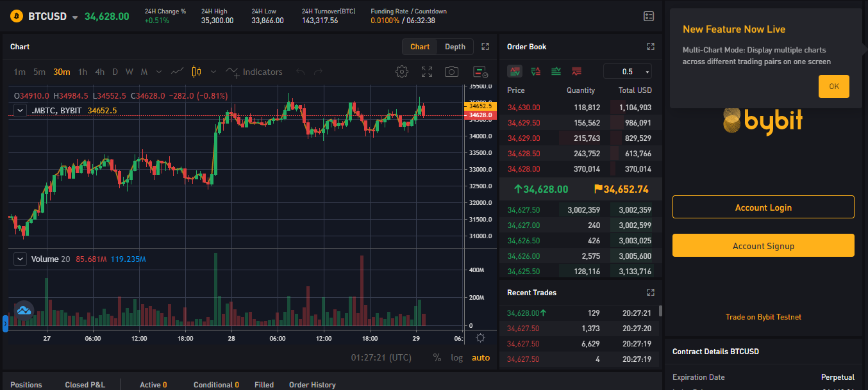Open the 0.5 price grouping dropdown
Viewport: 868px width, 390px height.
628,72
